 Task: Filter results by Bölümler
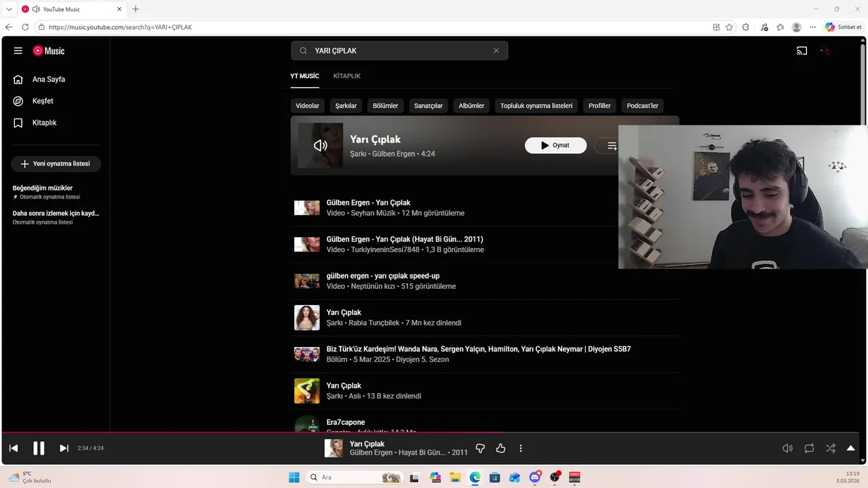pyautogui.click(x=385, y=106)
